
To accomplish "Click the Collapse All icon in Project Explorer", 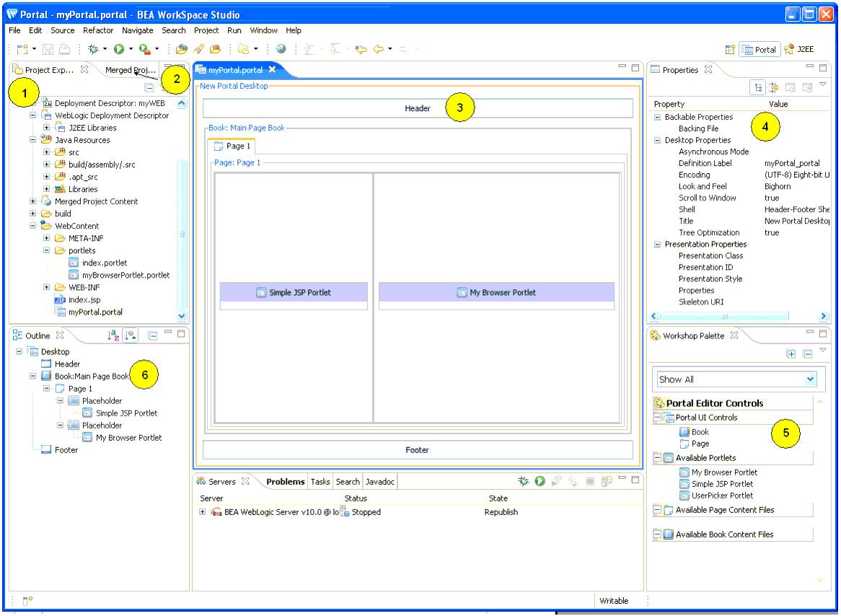I will coord(149,87).
